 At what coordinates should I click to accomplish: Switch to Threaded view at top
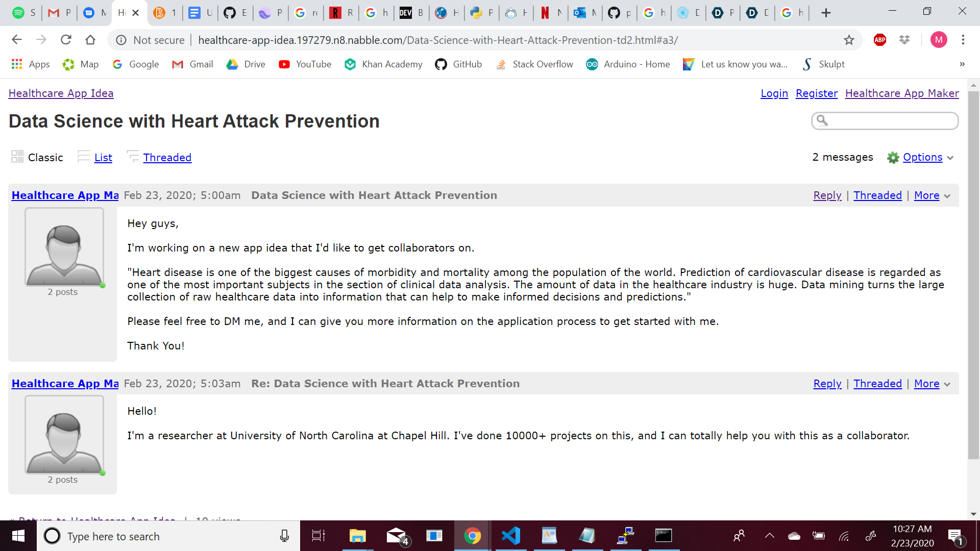(167, 158)
